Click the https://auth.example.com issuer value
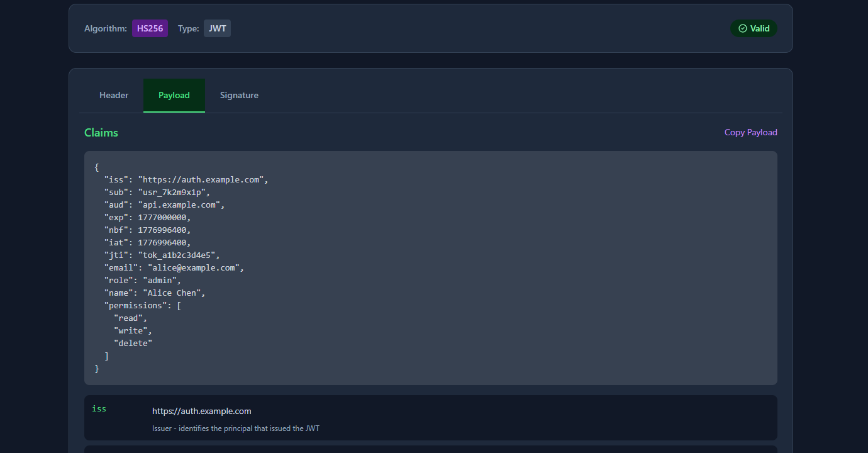The height and width of the screenshot is (453, 868). 201,411
